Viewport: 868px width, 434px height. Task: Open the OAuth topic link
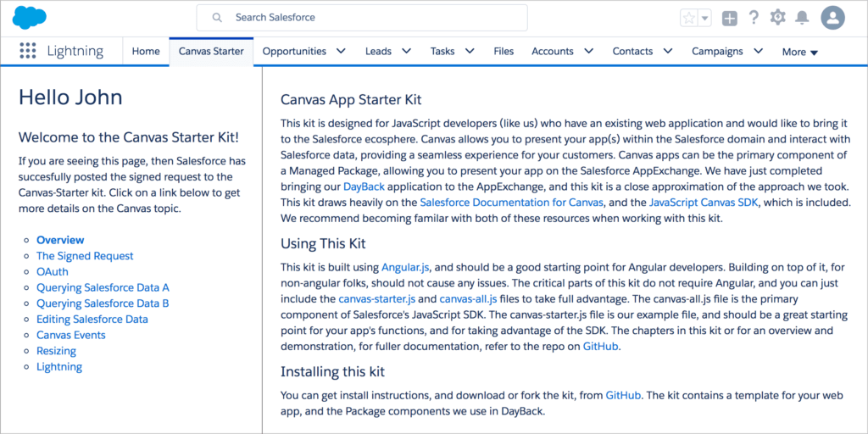pos(53,272)
